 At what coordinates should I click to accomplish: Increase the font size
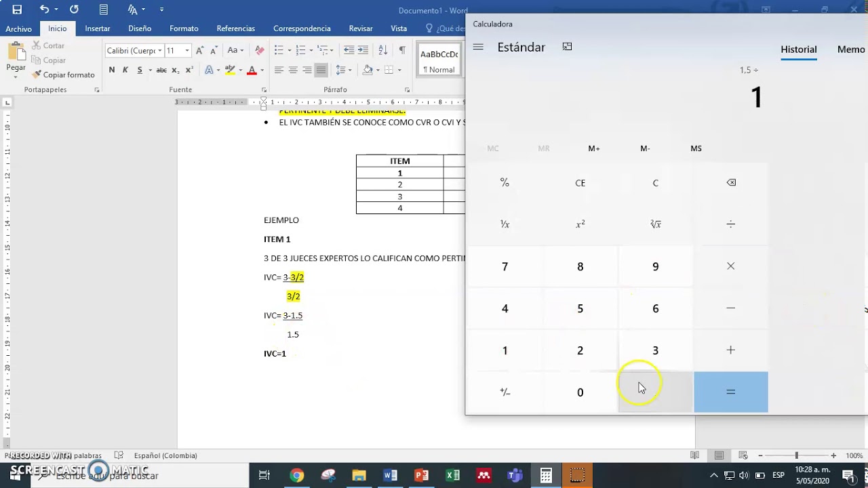pos(200,50)
